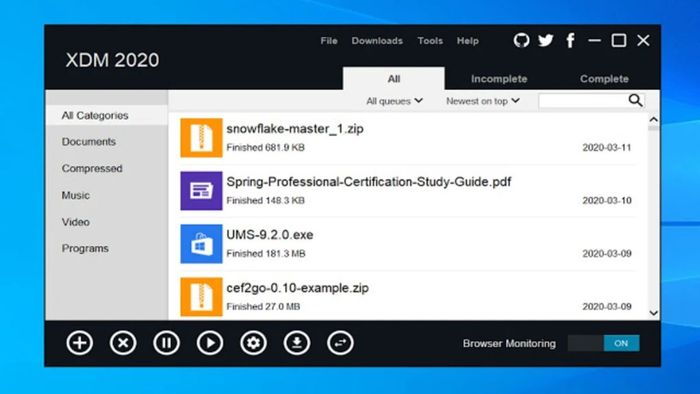Close the XDM 2020 window
Screen dimensions: 700x394
[643, 41]
